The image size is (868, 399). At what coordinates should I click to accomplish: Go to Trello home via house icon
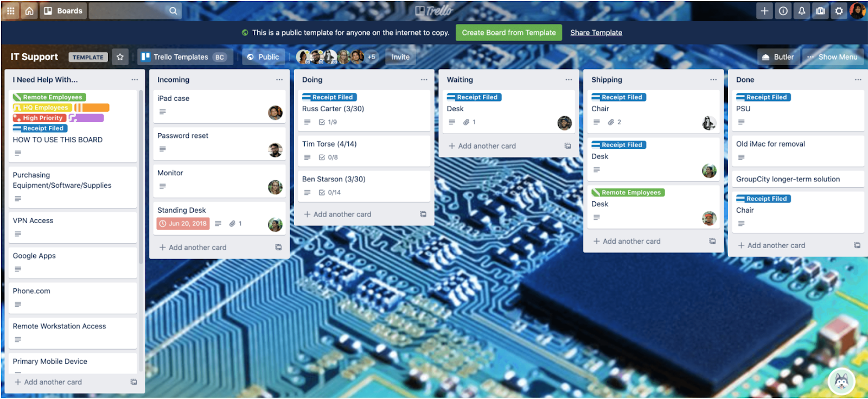[29, 11]
